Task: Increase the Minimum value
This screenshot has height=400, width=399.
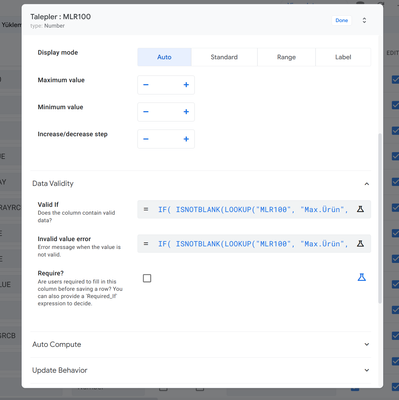Action: click(186, 112)
